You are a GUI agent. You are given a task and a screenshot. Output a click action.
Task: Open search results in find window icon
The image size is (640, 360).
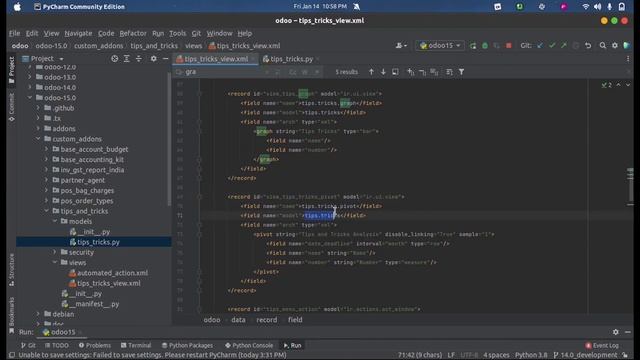(x=395, y=72)
